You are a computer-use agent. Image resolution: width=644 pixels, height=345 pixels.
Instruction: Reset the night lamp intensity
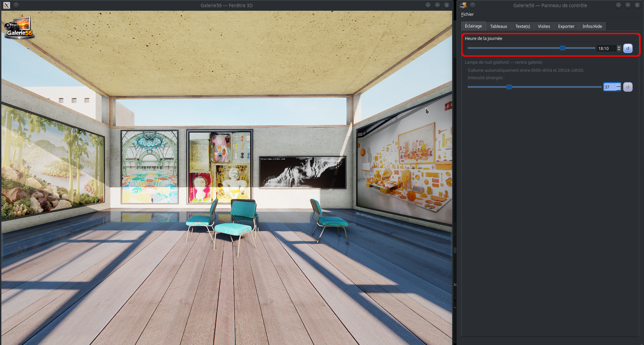628,87
